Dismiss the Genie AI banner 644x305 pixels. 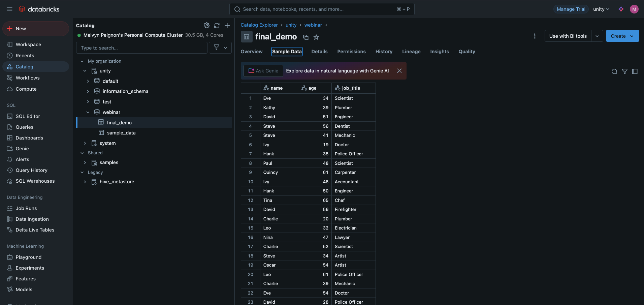tap(399, 71)
